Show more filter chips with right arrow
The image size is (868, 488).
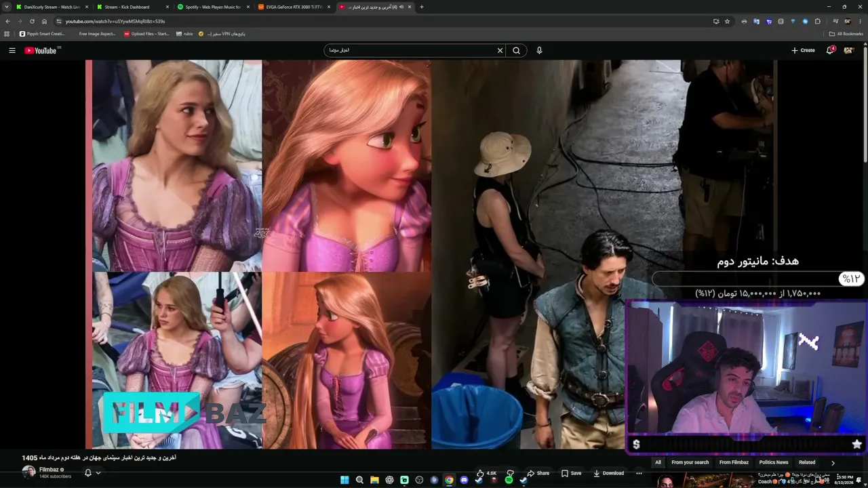tap(833, 462)
